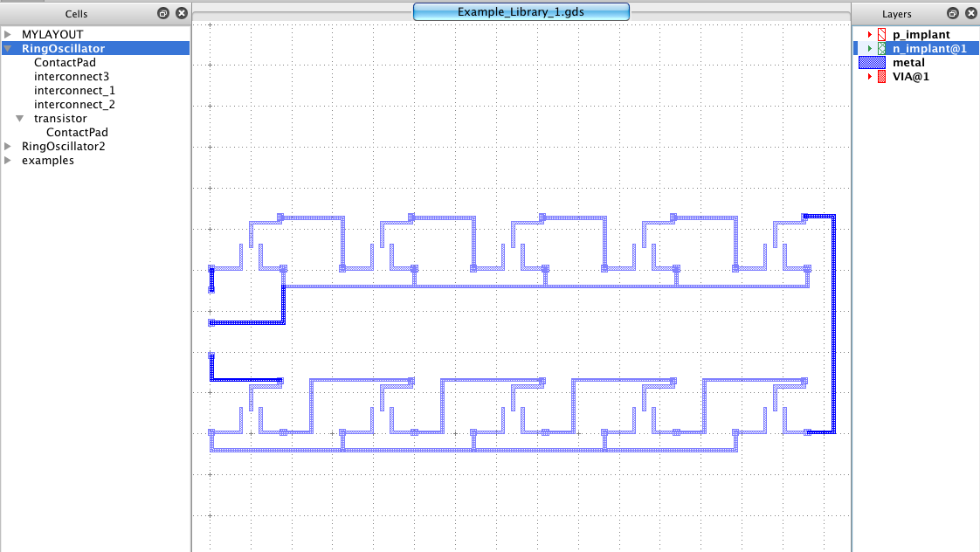Undock the Cells panel
980x552 pixels.
pyautogui.click(x=163, y=13)
